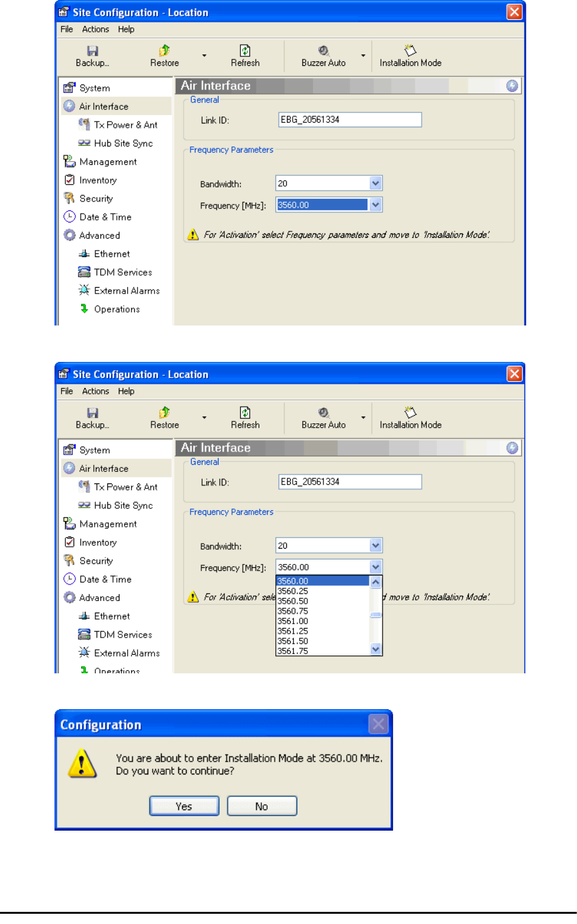The image size is (577, 924).
Task: Open TDM Services in middle window sidebar
Action: (x=125, y=634)
